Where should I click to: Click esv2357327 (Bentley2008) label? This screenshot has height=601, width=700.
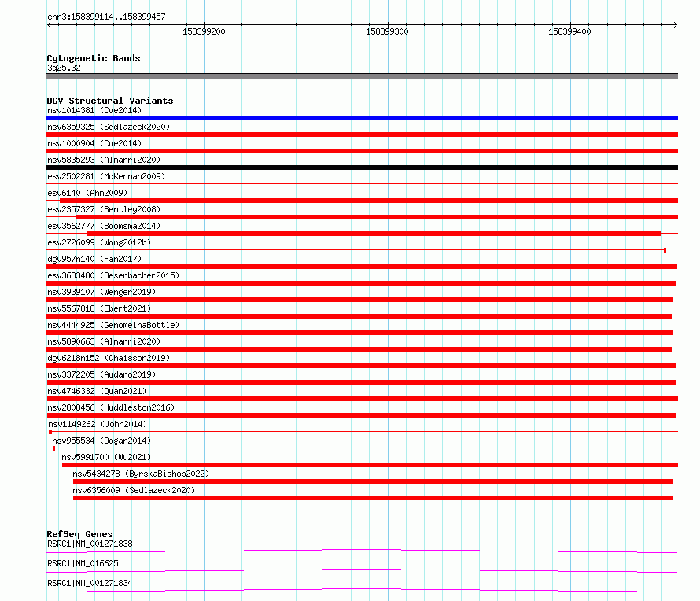click(x=104, y=209)
